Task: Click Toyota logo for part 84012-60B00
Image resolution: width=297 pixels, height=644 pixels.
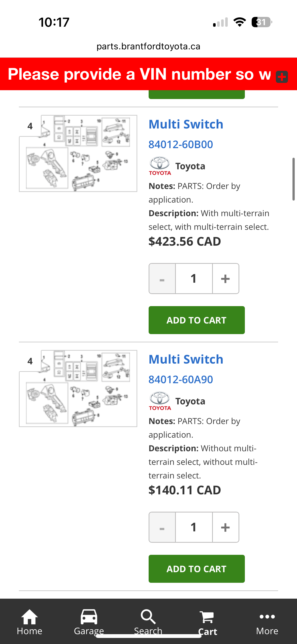Action: point(160,166)
